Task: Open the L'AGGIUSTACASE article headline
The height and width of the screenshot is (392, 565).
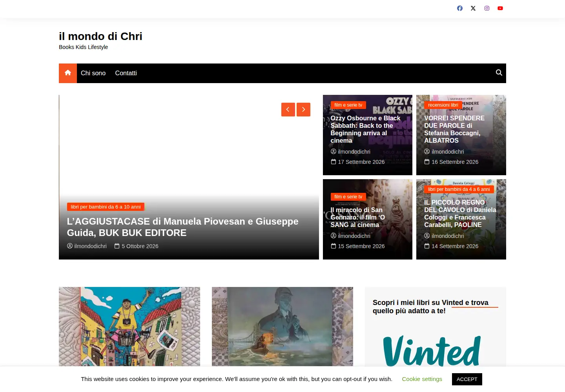Action: tap(183, 227)
